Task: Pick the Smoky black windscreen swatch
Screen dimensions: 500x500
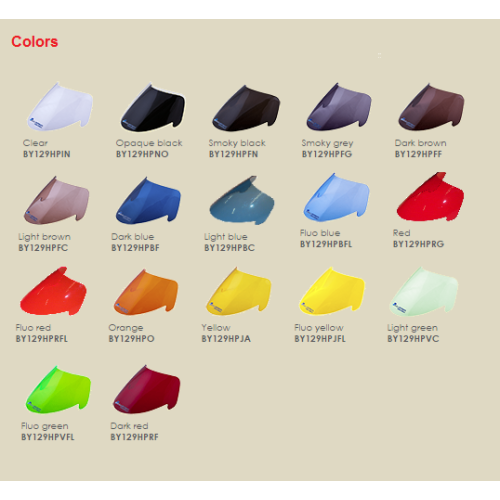Action: pos(246,108)
